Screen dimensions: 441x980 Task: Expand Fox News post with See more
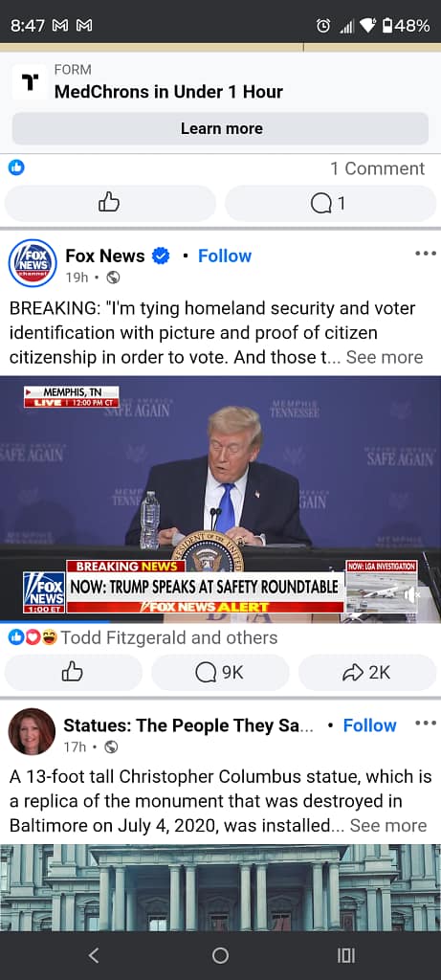385,357
